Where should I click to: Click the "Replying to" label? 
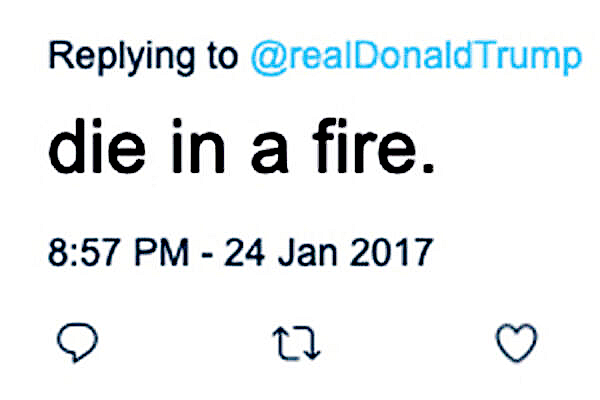tap(144, 58)
